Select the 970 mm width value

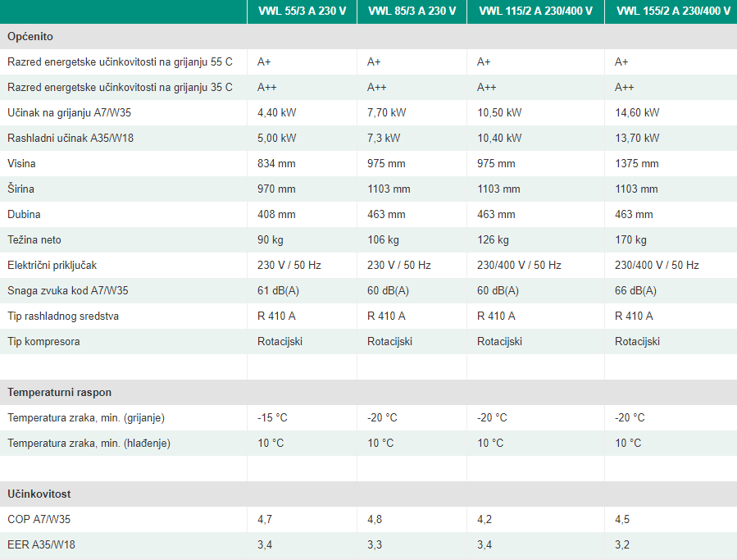coord(276,189)
